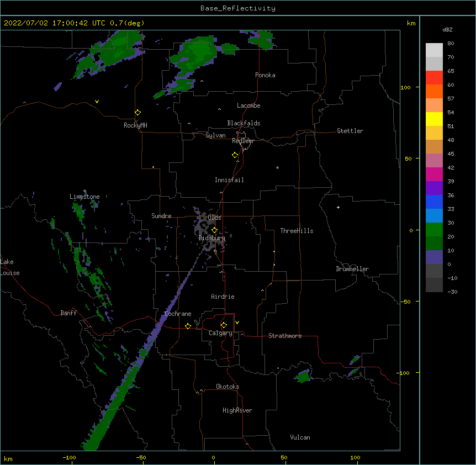Pick the light gray 70-80 dBZ legend swatch
The height and width of the screenshot is (465, 476).
pos(434,50)
